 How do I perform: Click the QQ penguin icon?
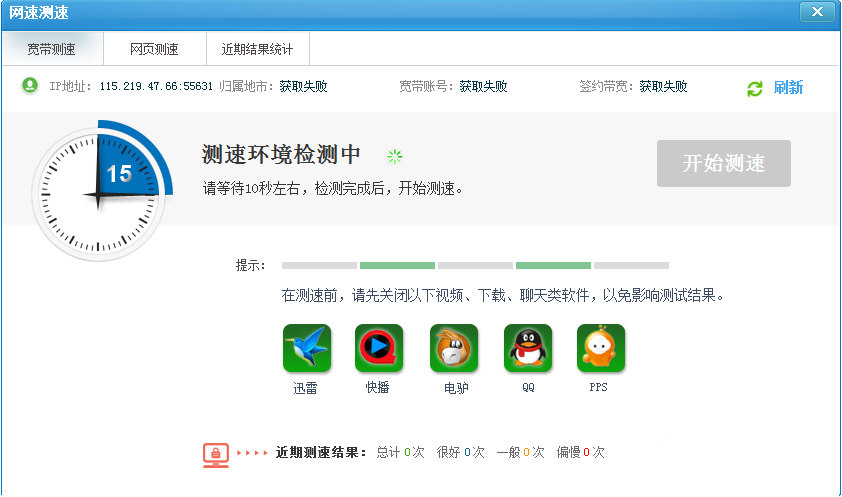[x=528, y=348]
